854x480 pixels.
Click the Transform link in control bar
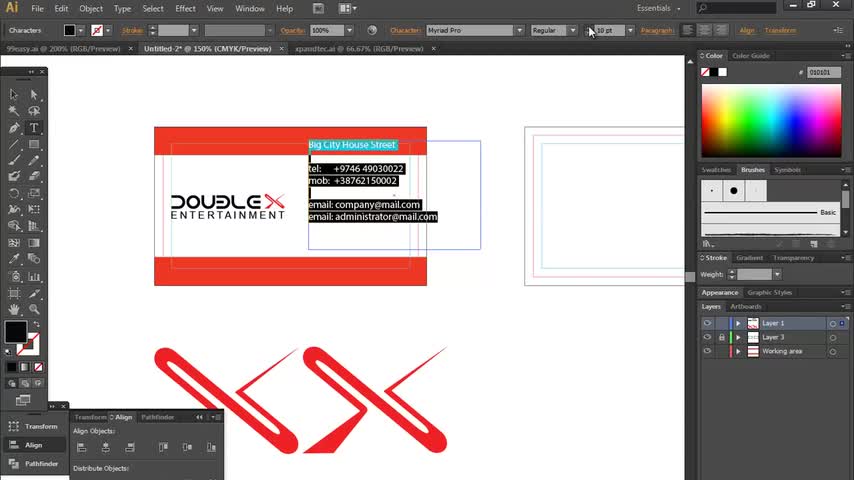pos(780,31)
